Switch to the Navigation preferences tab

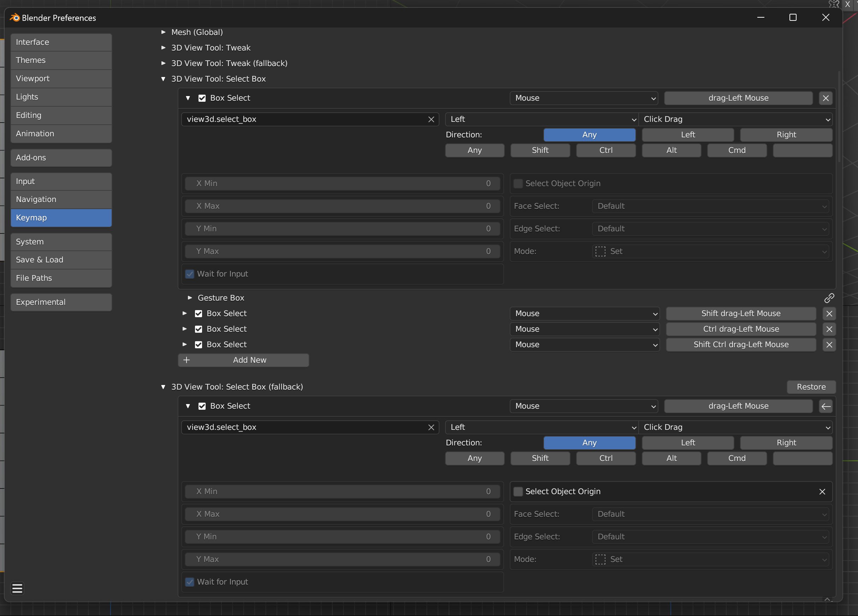coord(61,200)
